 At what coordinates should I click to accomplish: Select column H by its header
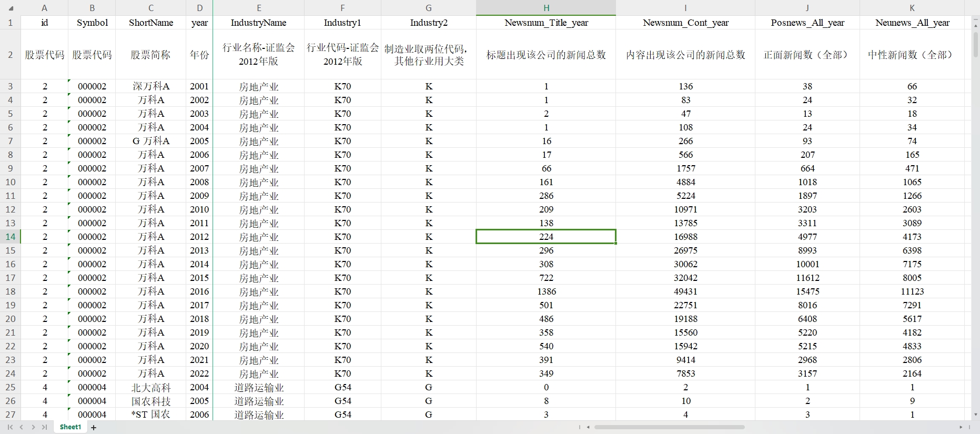point(546,8)
